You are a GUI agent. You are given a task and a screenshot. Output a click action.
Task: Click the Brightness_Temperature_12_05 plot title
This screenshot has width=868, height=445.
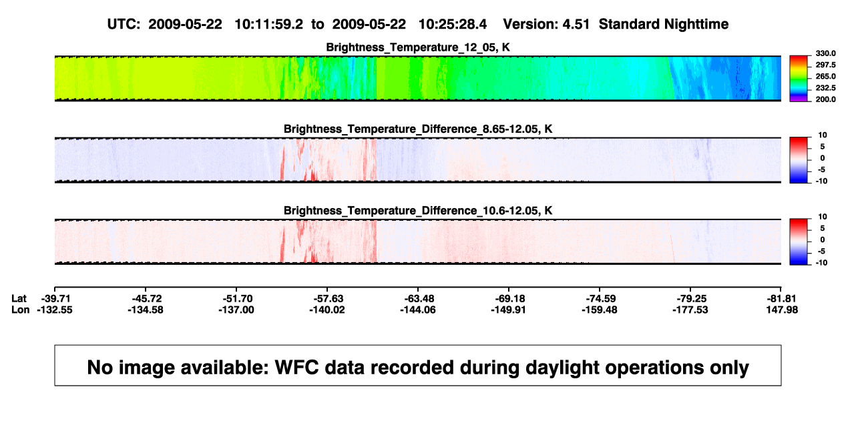click(418, 47)
